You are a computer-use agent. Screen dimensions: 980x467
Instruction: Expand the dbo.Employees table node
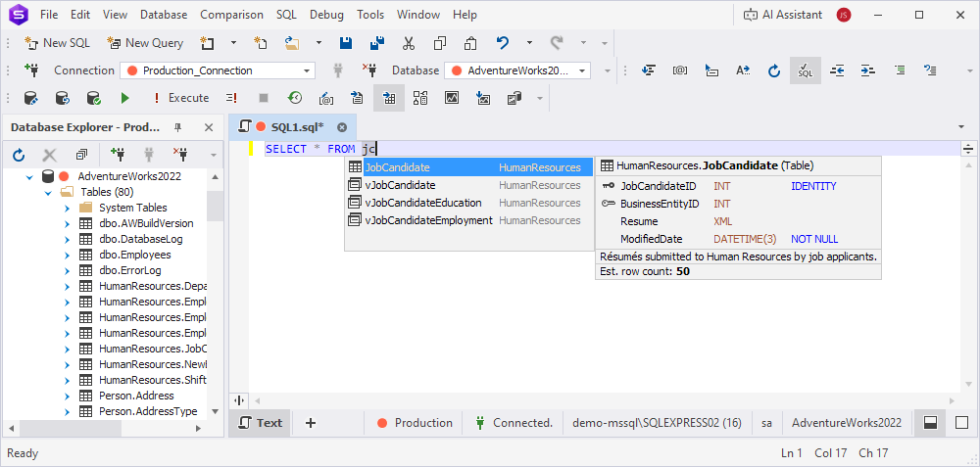(67, 255)
